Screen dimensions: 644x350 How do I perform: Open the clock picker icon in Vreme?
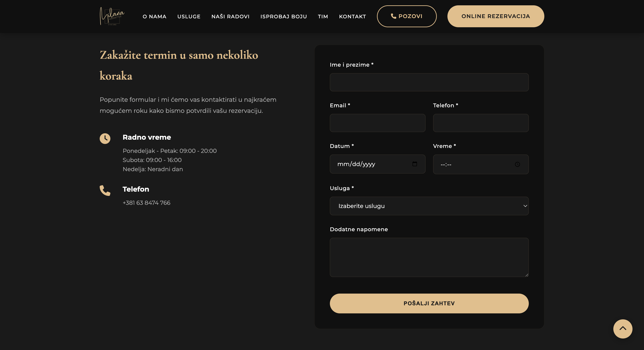tap(517, 164)
